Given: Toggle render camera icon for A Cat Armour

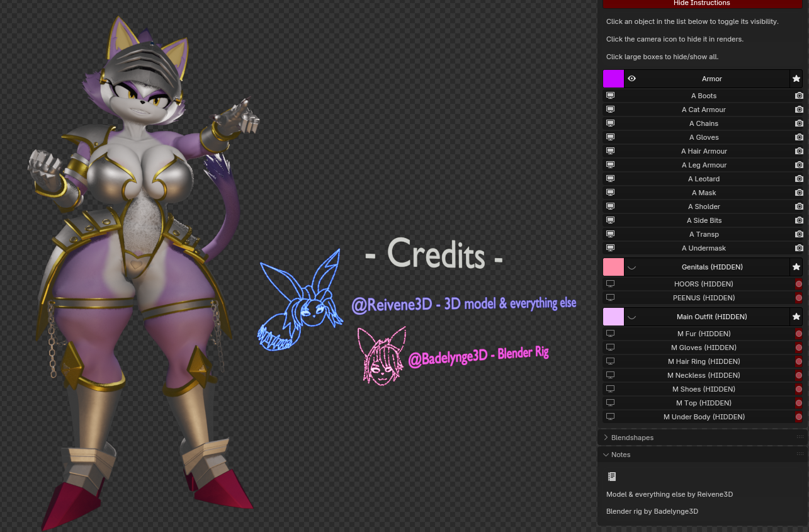Looking at the screenshot, I should coord(799,110).
